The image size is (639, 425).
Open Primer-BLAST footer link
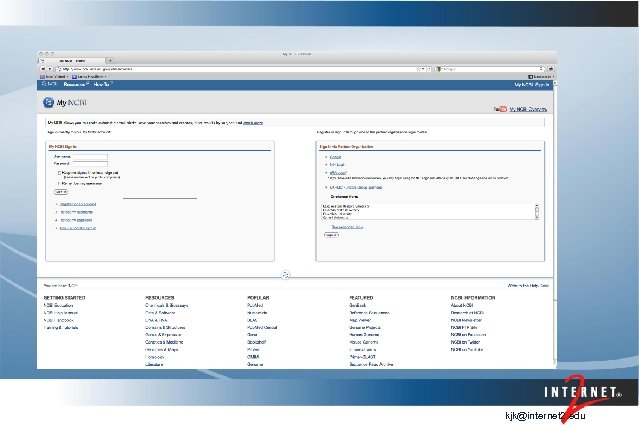click(x=362, y=357)
